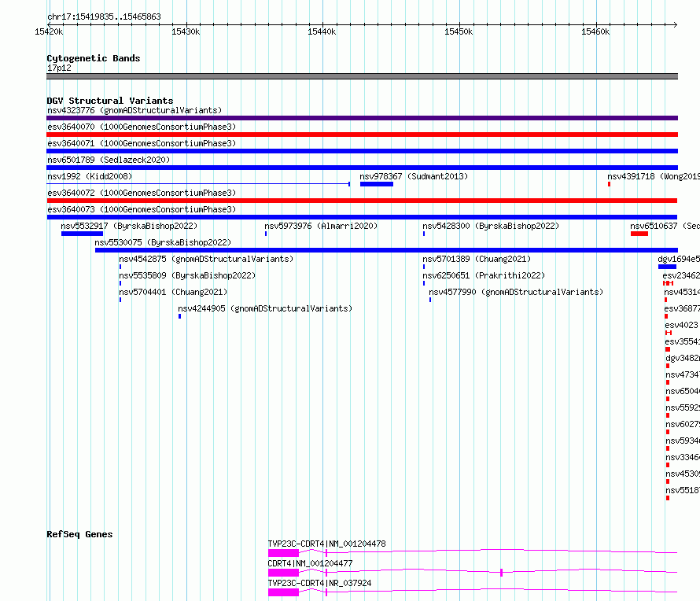Click the 15430k ruler label
The image size is (700, 601).
(186, 31)
